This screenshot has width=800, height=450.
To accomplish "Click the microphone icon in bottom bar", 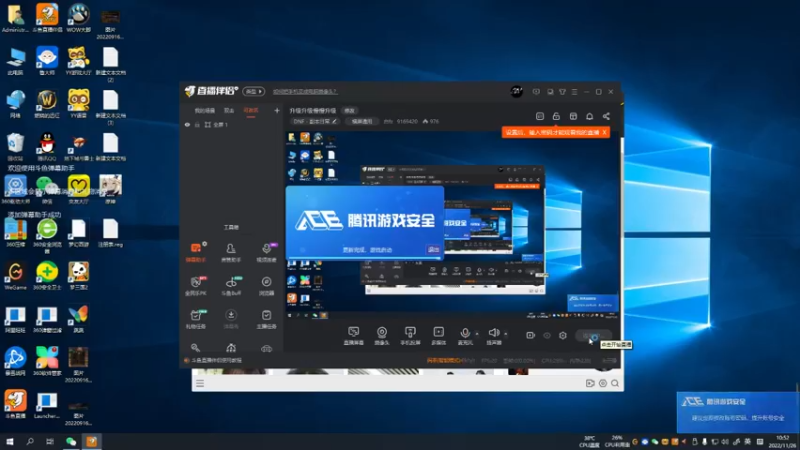I will (x=465, y=333).
